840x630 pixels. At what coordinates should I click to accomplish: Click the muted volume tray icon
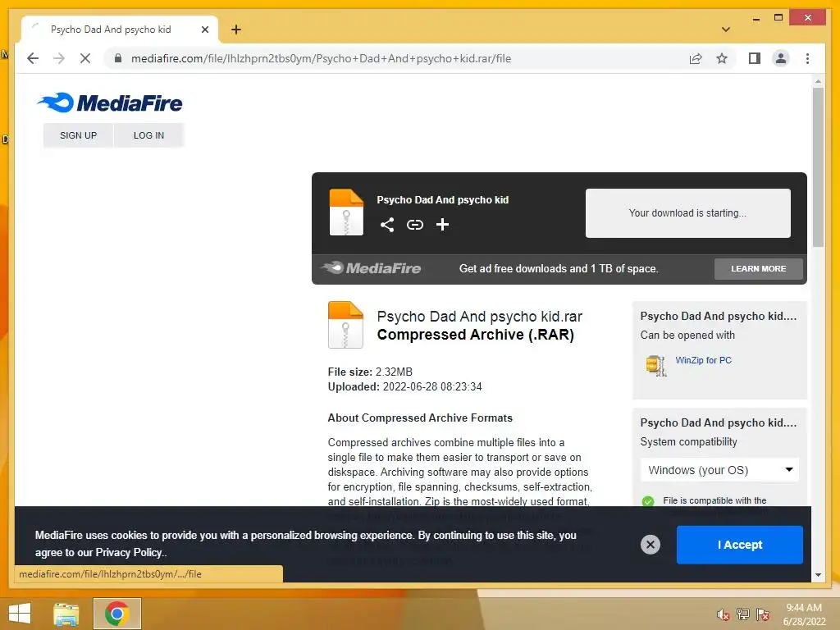pos(724,614)
